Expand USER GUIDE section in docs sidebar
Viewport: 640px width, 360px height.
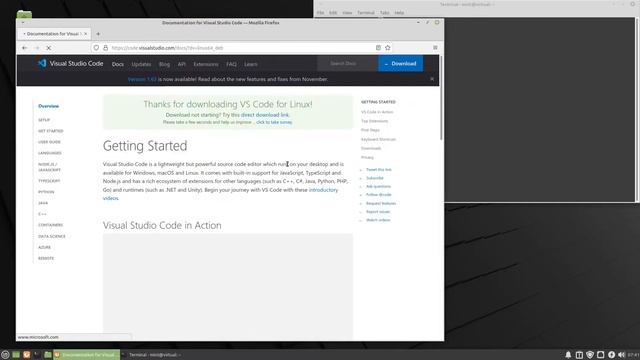[x=49, y=142]
